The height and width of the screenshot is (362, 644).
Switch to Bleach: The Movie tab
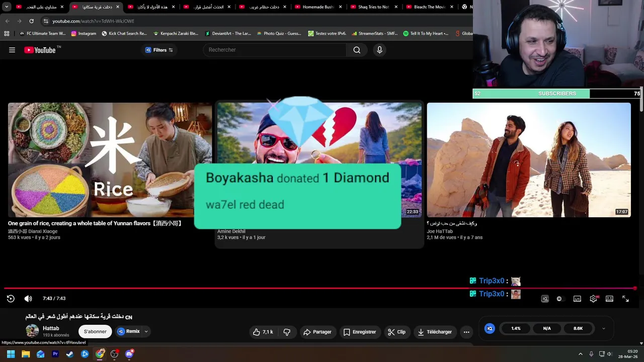pyautogui.click(x=429, y=7)
